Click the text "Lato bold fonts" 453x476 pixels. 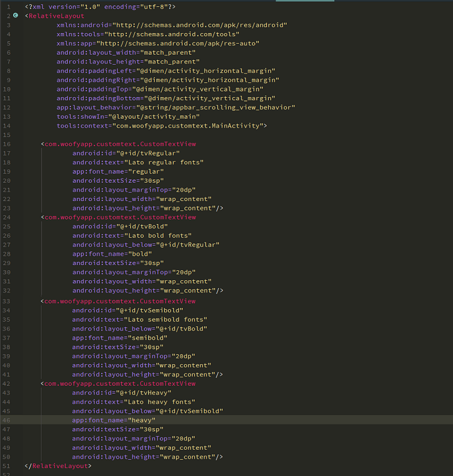158,235
